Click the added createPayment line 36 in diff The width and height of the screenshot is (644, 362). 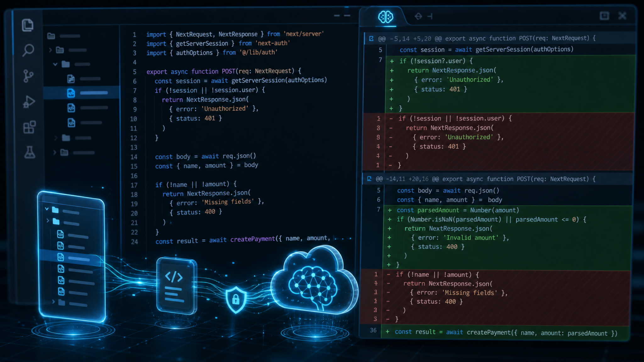506,332
